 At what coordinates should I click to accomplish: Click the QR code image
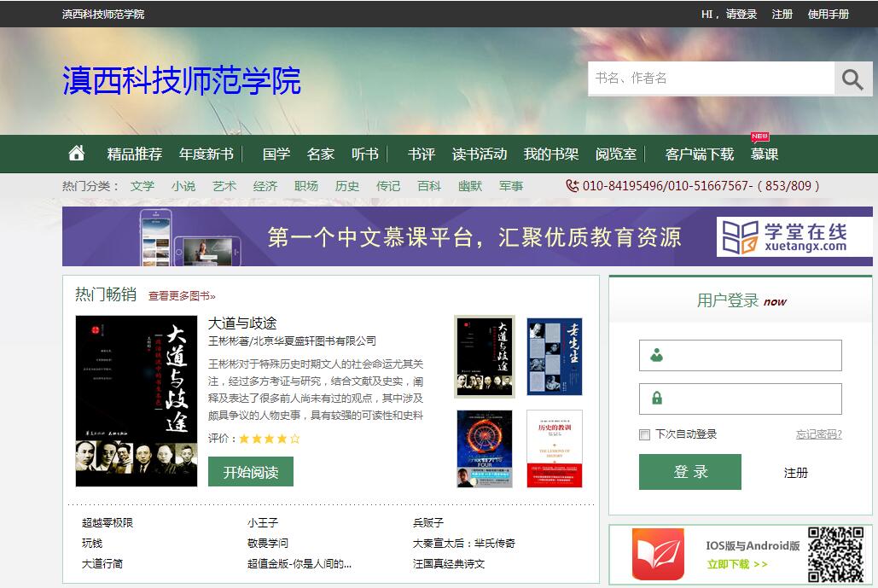[835, 554]
